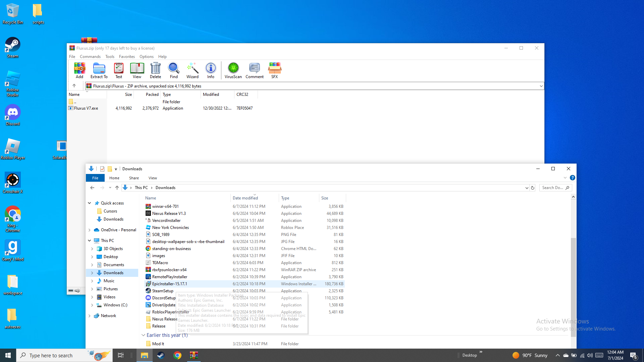
Task: Select the Music folder in sidebar
Action: pos(109,281)
